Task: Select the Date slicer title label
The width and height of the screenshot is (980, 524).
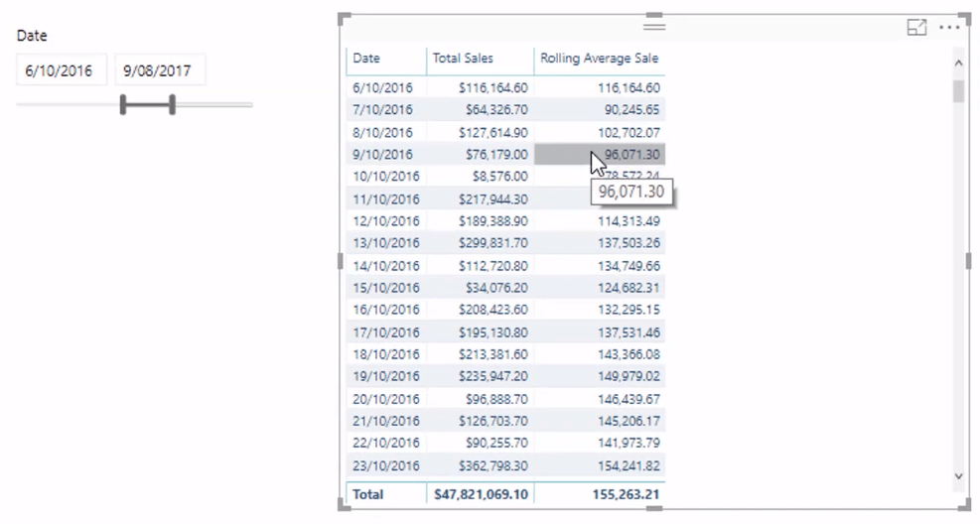Action: 32,36
